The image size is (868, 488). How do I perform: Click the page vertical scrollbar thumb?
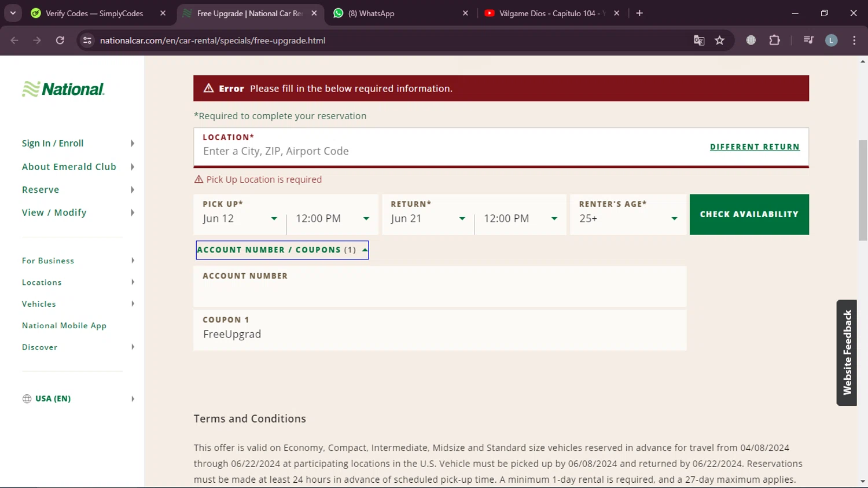coord(863,190)
